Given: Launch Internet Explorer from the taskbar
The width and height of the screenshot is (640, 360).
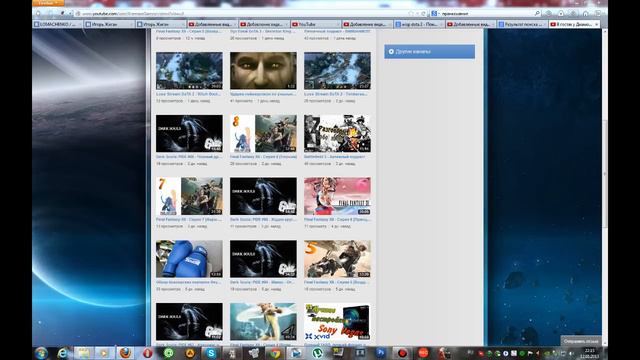Looking at the screenshot, I should coord(62,353).
